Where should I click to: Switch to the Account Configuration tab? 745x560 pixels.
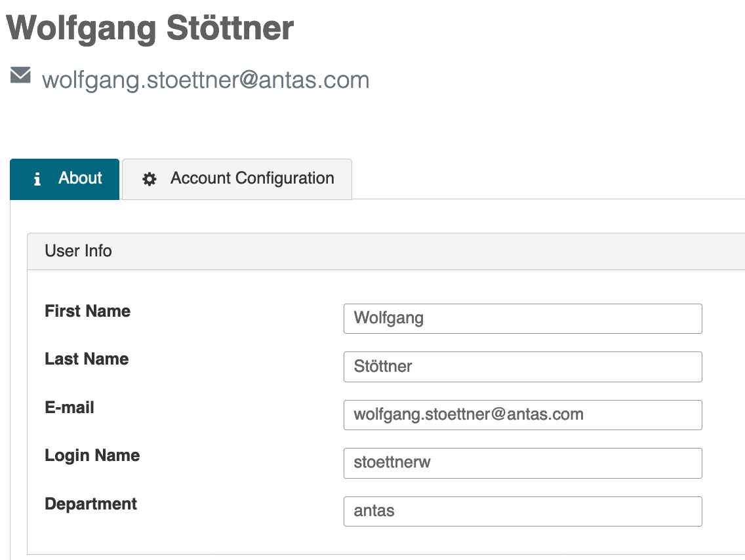coord(237,179)
